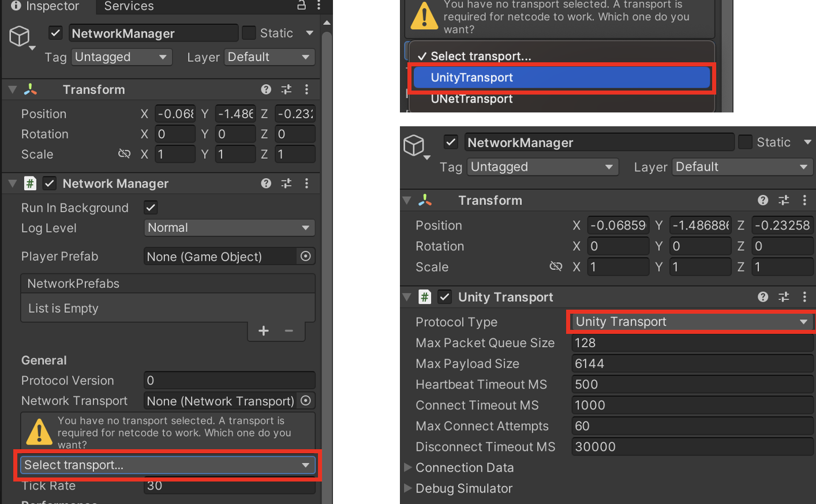This screenshot has height=504, width=816.
Task: Open the Protocol Type dropdown
Action: 691,322
